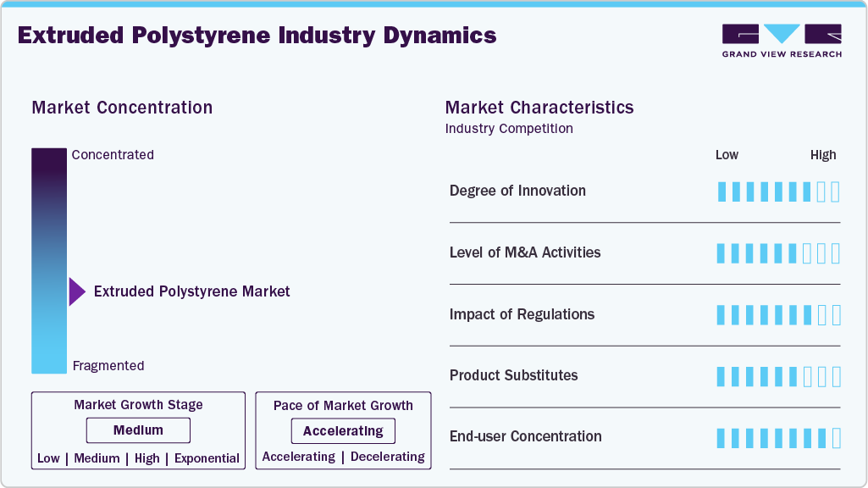This screenshot has height=488, width=868.
Task: Open the Industry Competition section
Action: (x=509, y=128)
